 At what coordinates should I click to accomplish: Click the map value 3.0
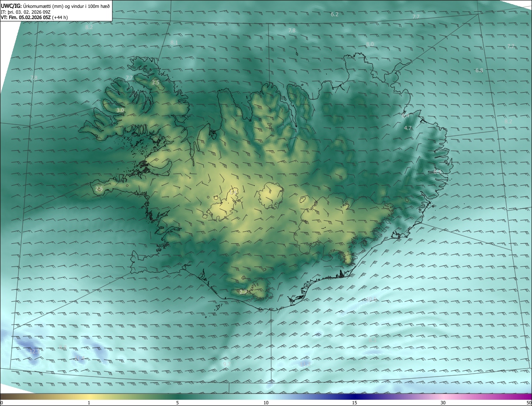(120, 110)
